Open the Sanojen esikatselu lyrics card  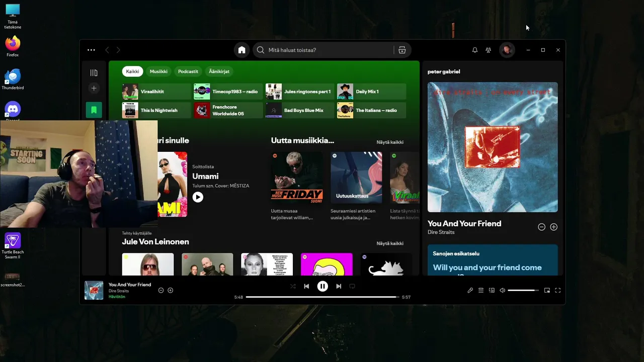click(493, 260)
